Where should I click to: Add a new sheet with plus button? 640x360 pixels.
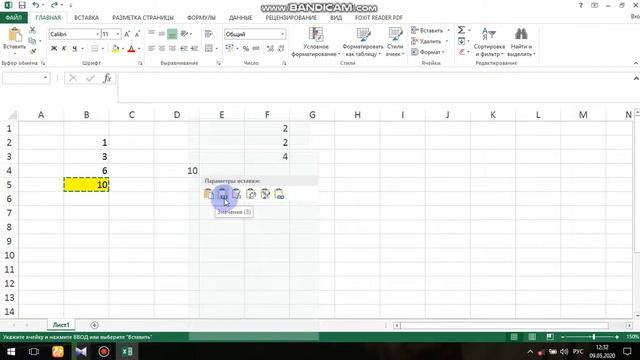point(94,325)
